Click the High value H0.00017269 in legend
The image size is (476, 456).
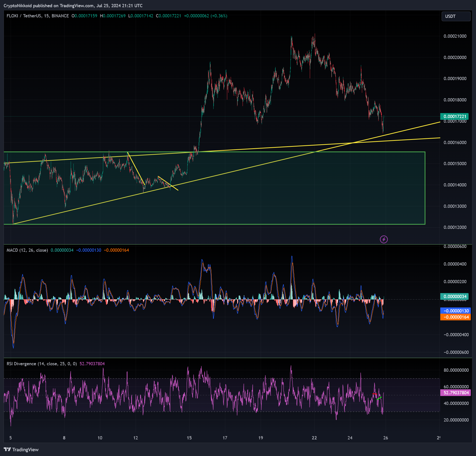pyautogui.click(x=113, y=16)
